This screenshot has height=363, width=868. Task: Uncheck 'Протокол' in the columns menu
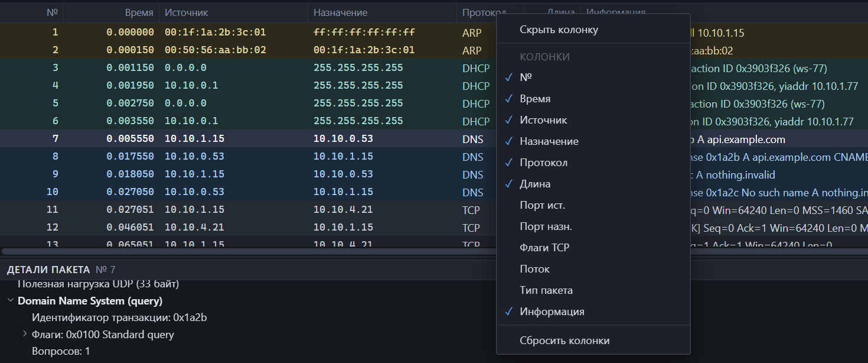pyautogui.click(x=593, y=163)
